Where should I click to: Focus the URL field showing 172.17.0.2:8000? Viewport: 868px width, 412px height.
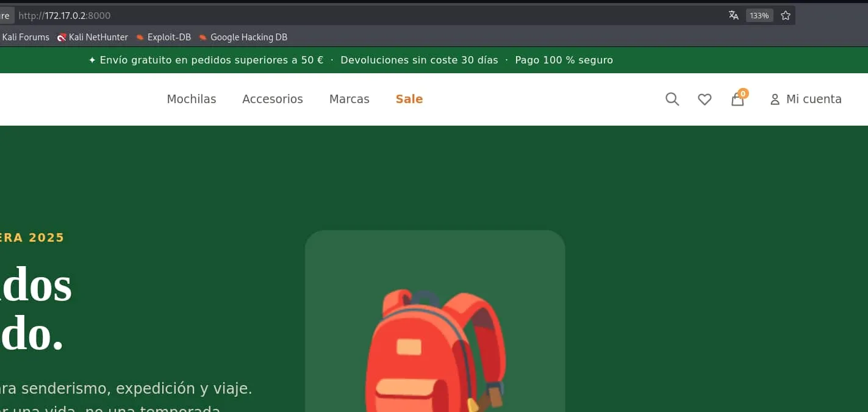coord(366,15)
